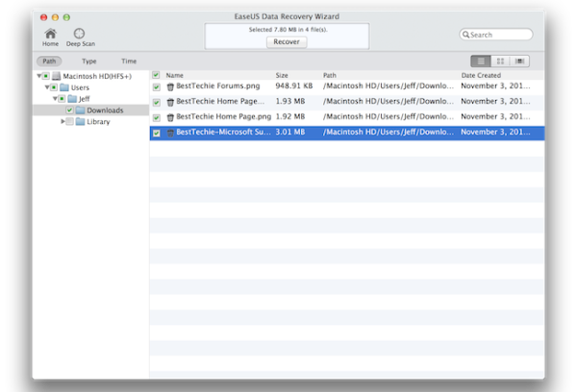Start a Deep Scan
Viewport: 577px width, 392px height.
pos(79,34)
